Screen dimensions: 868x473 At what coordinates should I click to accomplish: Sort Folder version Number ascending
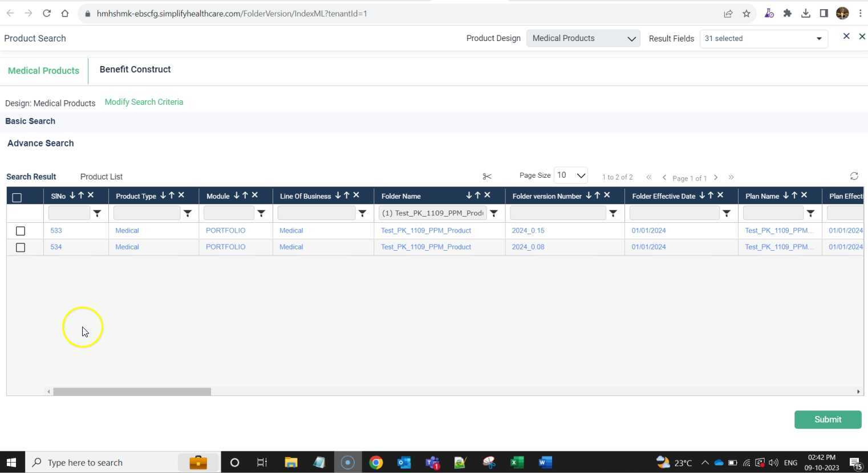597,195
